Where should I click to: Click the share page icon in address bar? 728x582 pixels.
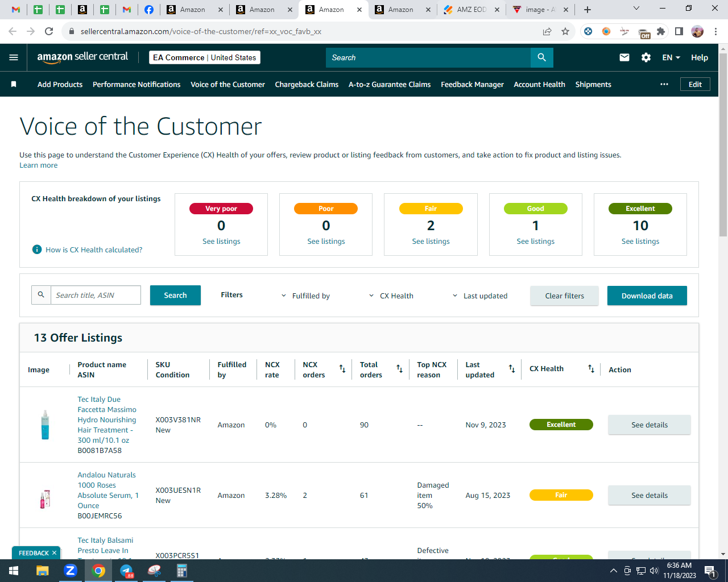(x=547, y=31)
